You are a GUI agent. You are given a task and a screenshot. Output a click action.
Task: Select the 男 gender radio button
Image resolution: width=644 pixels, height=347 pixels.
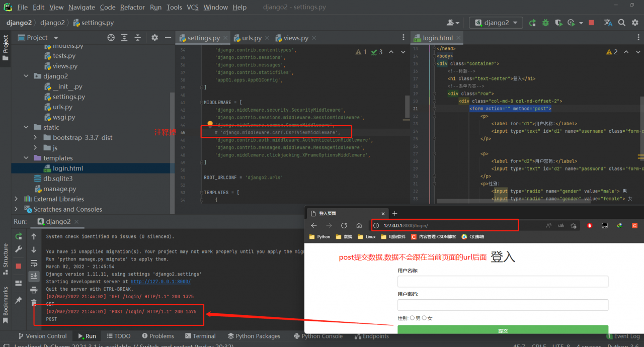(412, 318)
